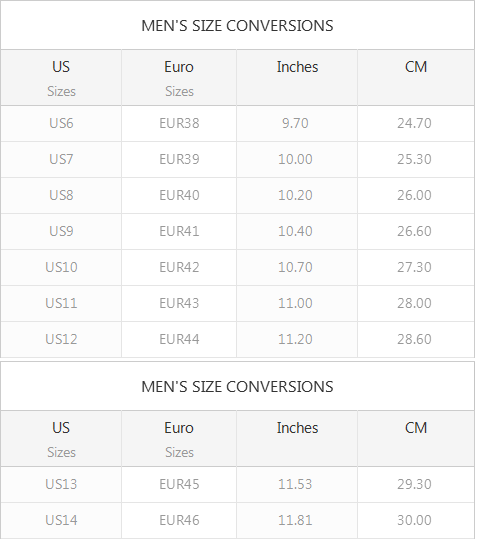The width and height of the screenshot is (477, 541).
Task: Select the US6 size cell
Action: pos(61,123)
